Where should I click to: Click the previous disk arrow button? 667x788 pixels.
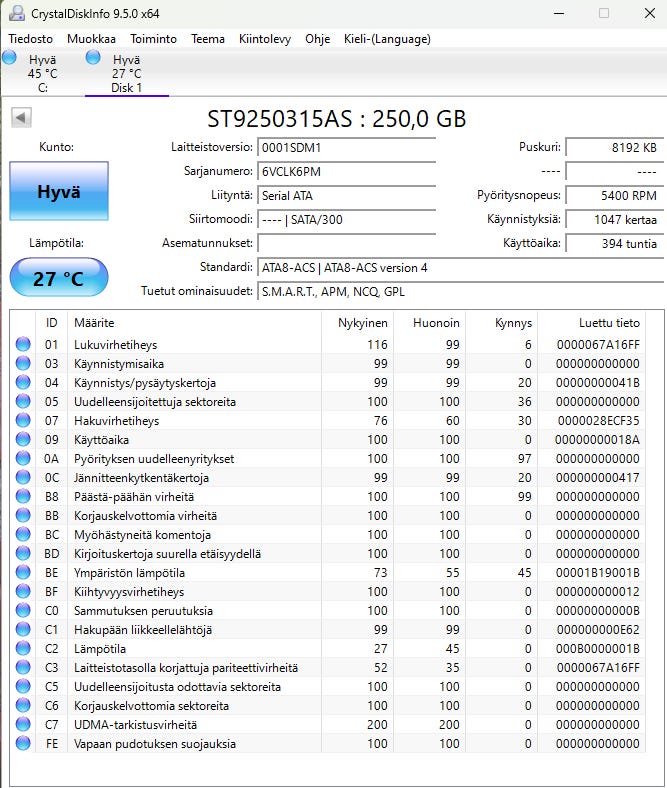(x=20, y=118)
